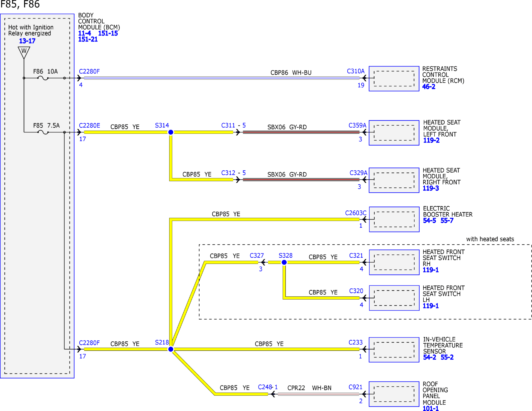Follow reference 54-5 for booster heater

coord(430,221)
